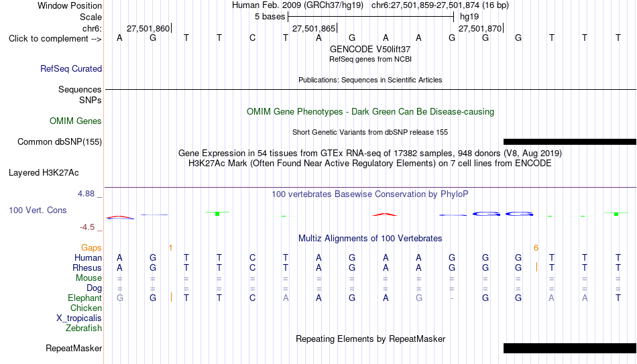Click the Dog species row label
This screenshot has height=364, width=637.
(94, 288)
